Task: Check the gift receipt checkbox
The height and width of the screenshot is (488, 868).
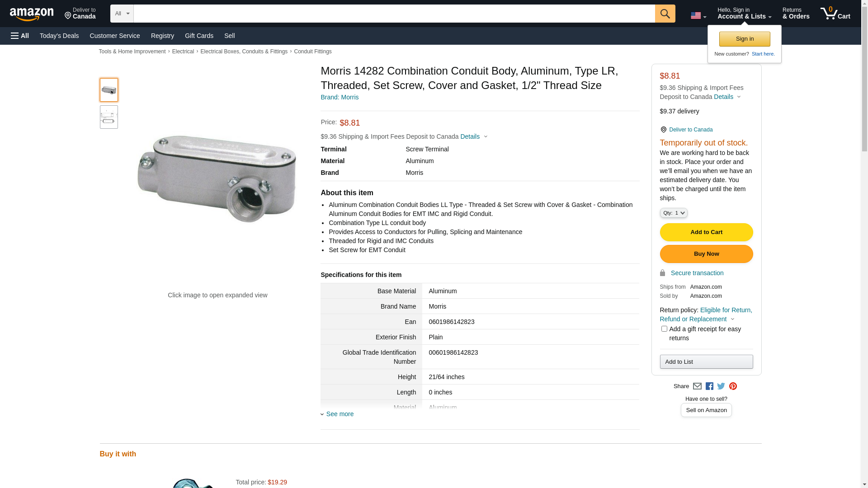Action: coord(664,329)
